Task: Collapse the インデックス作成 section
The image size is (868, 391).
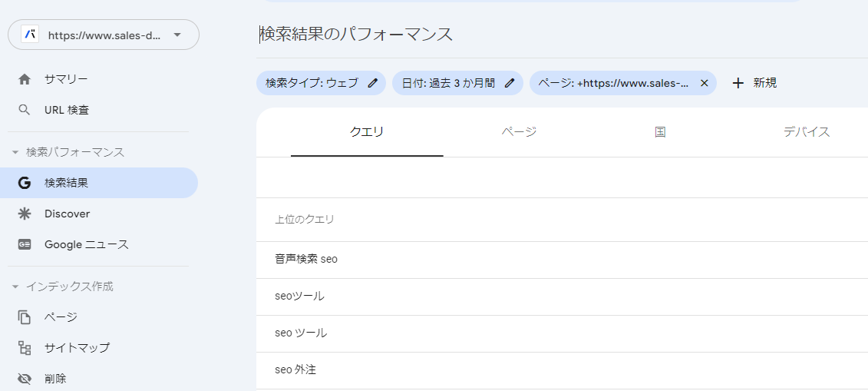Action: point(15,287)
